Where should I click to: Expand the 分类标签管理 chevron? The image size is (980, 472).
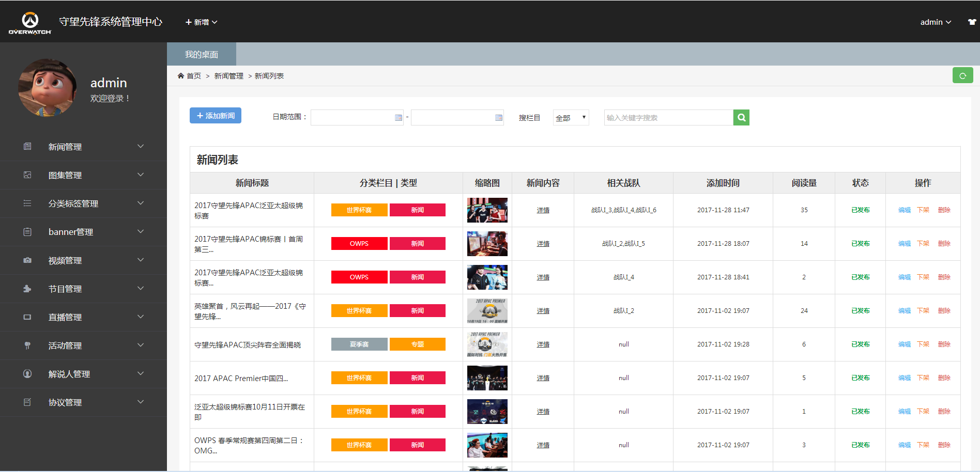(x=141, y=203)
